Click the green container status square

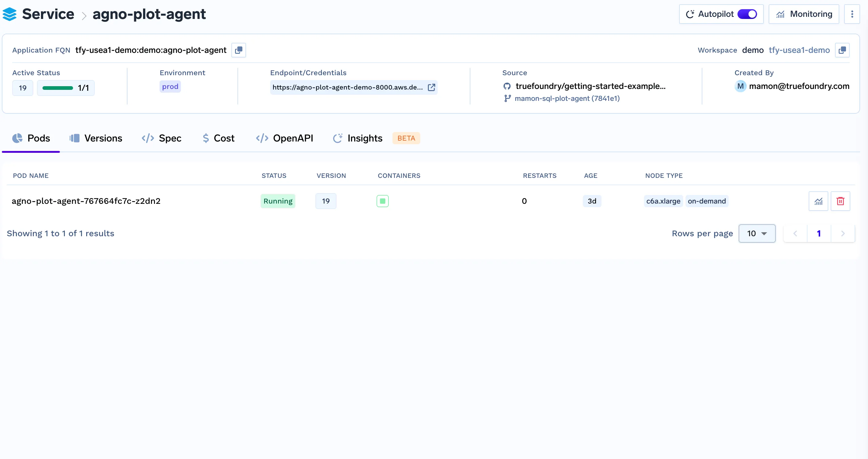click(382, 201)
